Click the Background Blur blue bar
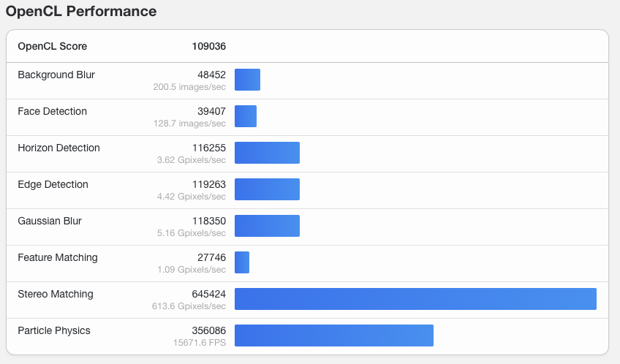 point(247,80)
